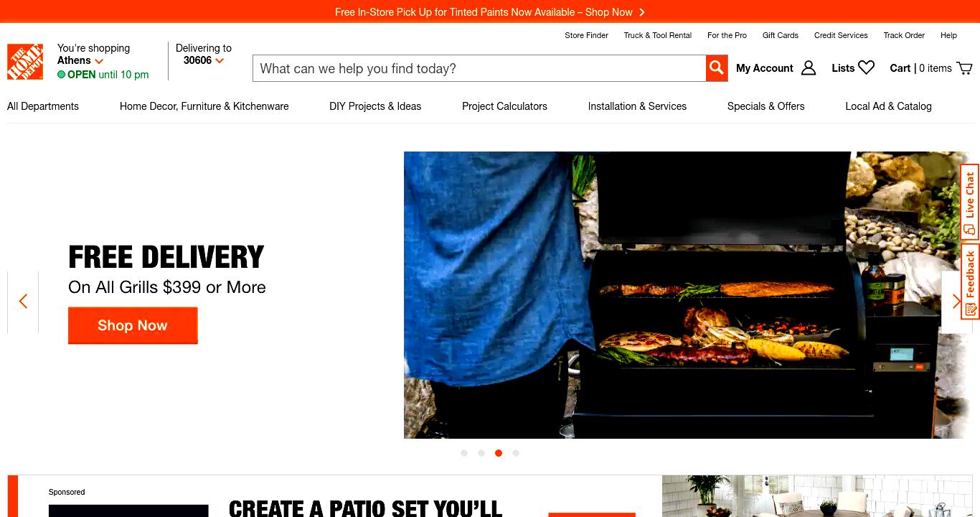Select the first carousel dot
Image resolution: width=980 pixels, height=517 pixels.
coord(464,453)
